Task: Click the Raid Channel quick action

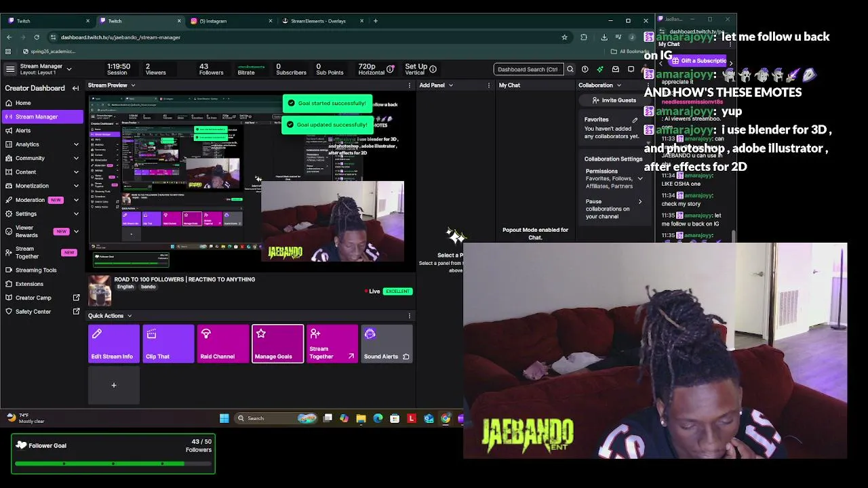Action: coord(223,344)
